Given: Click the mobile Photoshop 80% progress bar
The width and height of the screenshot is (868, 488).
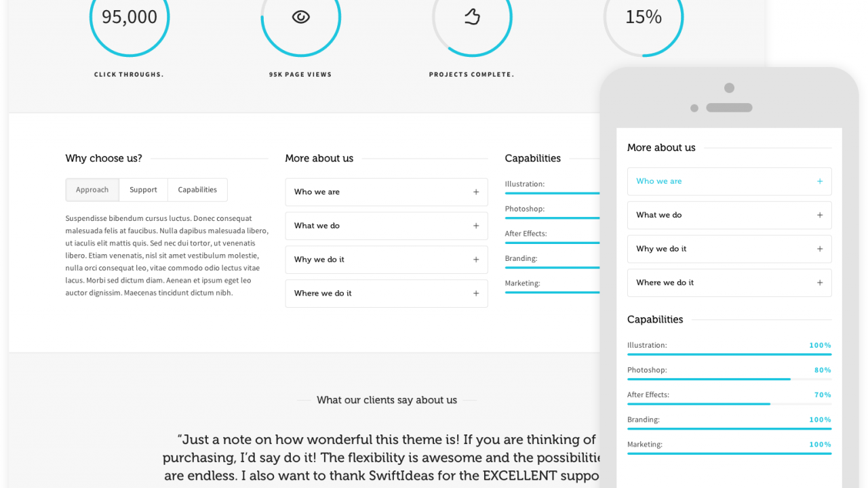Looking at the screenshot, I should click(729, 379).
